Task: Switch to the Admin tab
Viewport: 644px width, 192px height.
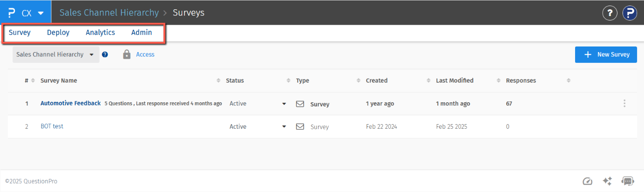Action: click(142, 33)
